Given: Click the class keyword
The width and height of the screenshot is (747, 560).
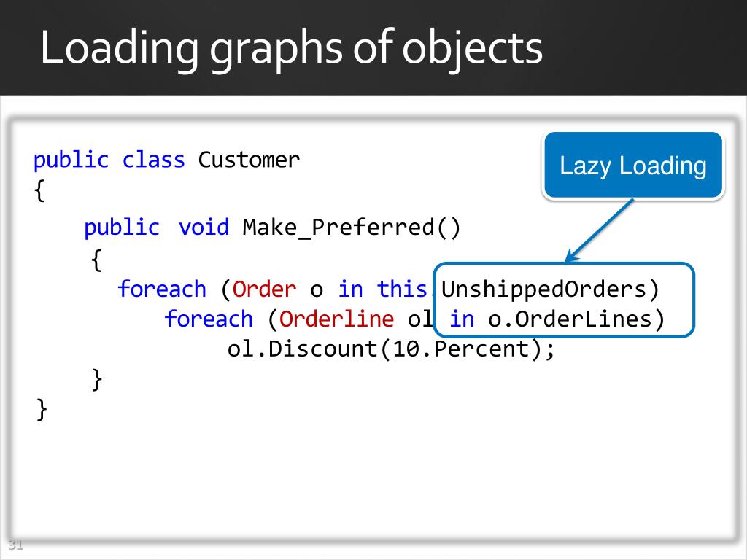Looking at the screenshot, I should pyautogui.click(x=153, y=160).
